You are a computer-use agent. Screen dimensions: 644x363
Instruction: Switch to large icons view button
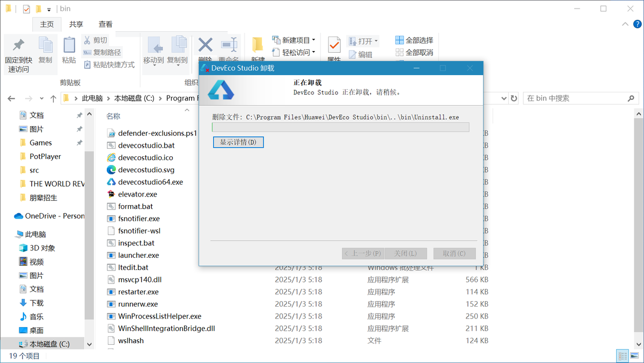(635, 355)
